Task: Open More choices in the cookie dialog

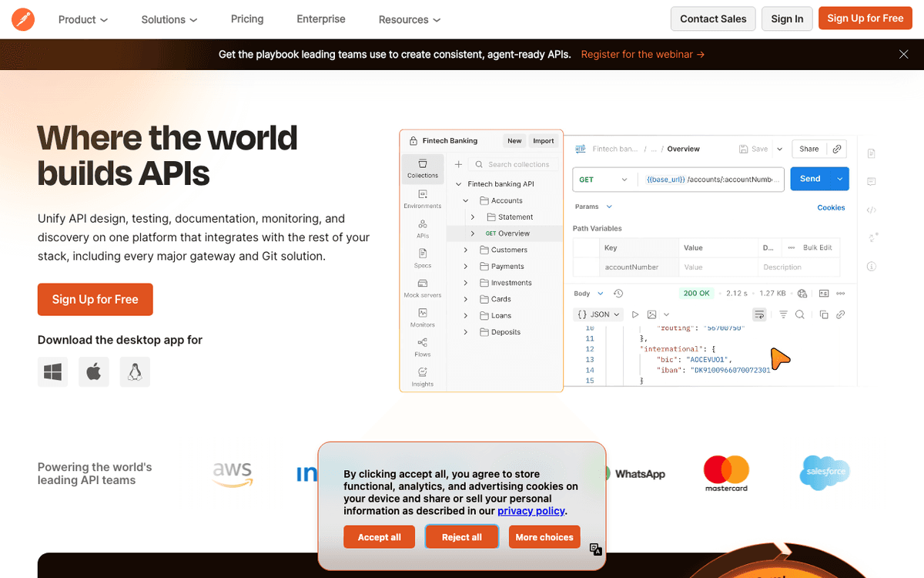Action: [544, 537]
